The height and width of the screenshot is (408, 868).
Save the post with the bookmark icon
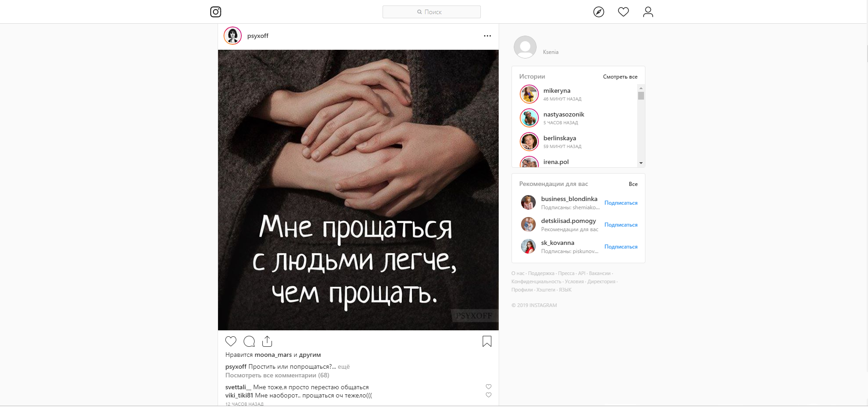click(x=487, y=341)
